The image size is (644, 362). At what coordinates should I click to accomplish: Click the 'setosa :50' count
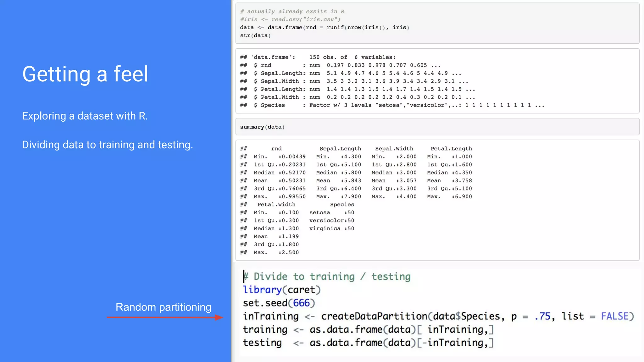332,213
